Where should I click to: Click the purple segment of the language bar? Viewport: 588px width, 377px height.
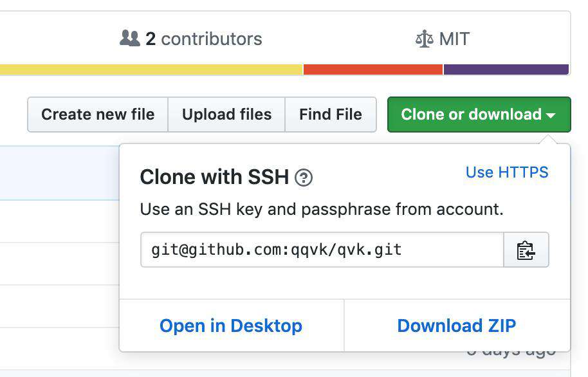pyautogui.click(x=506, y=69)
